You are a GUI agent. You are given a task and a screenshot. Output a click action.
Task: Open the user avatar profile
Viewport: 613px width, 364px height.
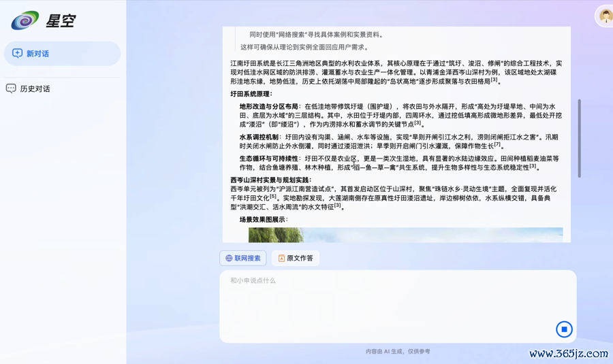[605, 16]
